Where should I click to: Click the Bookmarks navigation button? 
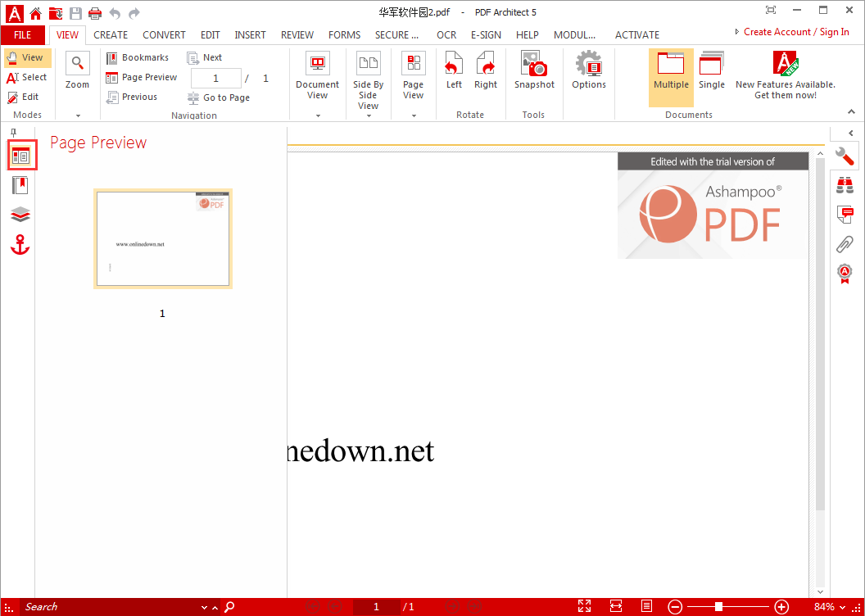pos(138,57)
